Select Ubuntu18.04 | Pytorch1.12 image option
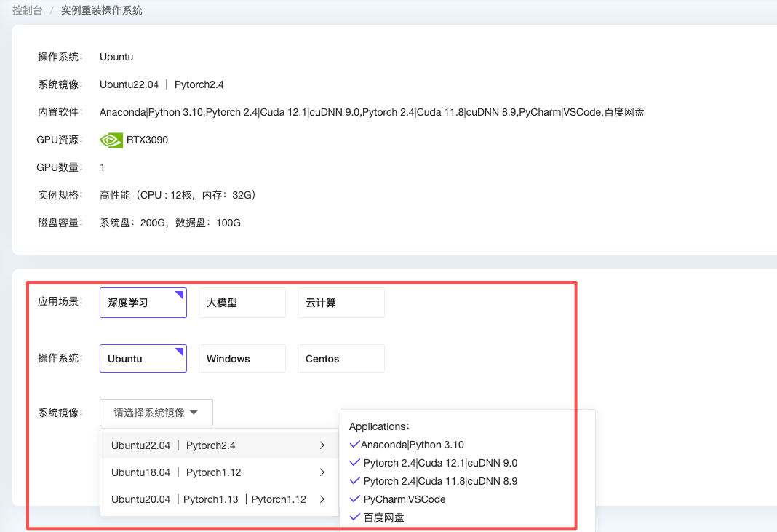The image size is (777, 532). pyautogui.click(x=176, y=472)
